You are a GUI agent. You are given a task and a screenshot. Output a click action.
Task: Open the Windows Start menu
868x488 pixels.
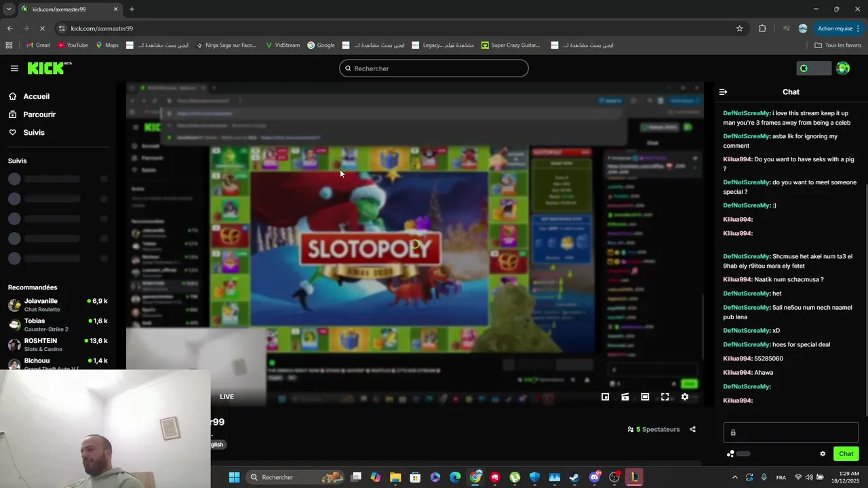click(234, 477)
